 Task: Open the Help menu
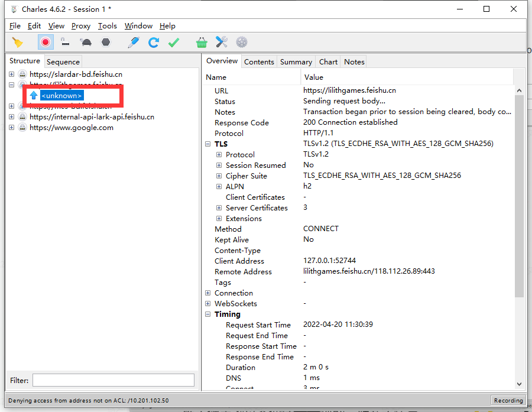click(168, 26)
